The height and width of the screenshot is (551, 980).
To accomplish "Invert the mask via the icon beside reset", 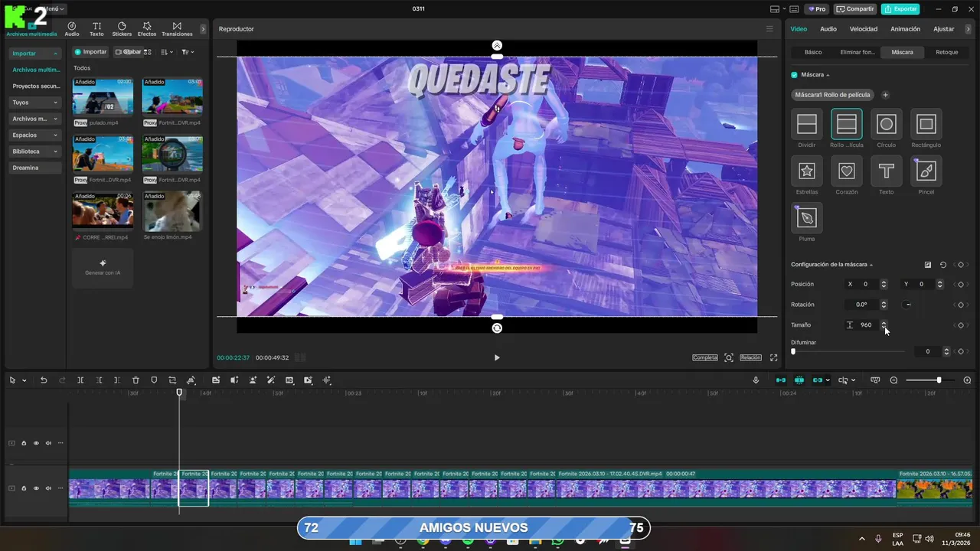I will click(928, 265).
